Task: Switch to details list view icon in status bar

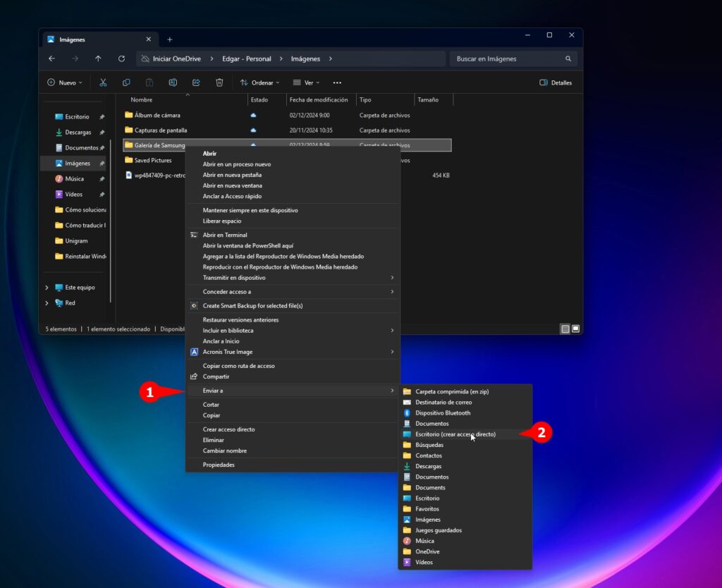Action: tap(565, 329)
